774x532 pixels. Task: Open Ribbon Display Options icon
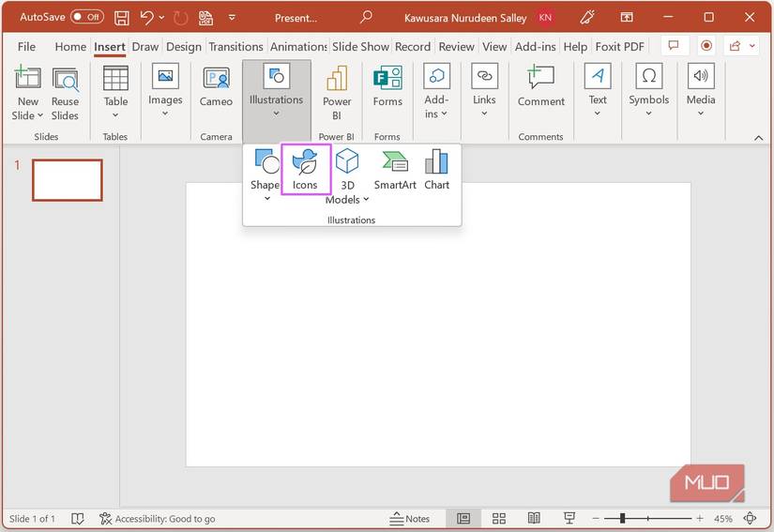[x=627, y=17]
